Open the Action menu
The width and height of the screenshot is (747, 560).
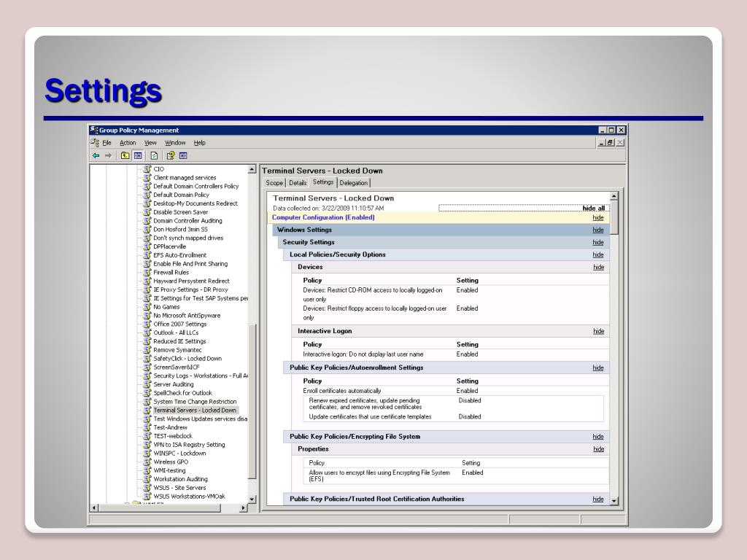pos(128,143)
